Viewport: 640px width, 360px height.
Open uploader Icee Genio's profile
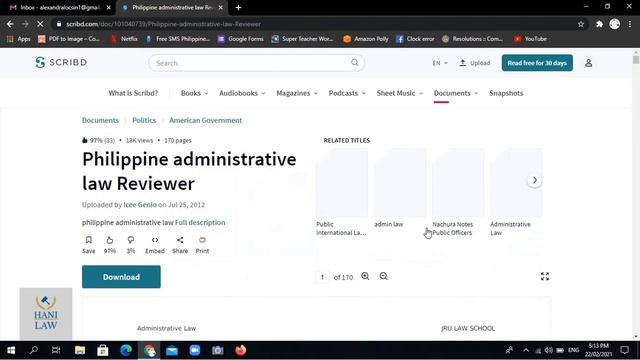(140, 204)
